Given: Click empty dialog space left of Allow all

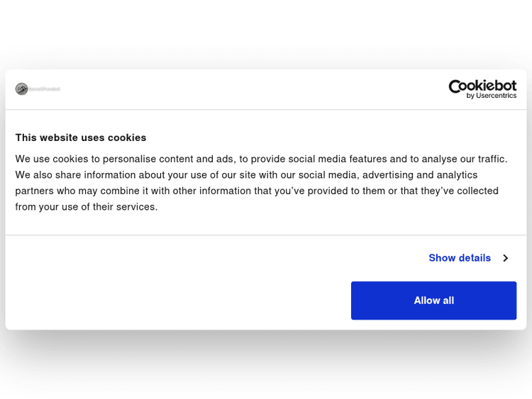Looking at the screenshot, I should (x=177, y=300).
